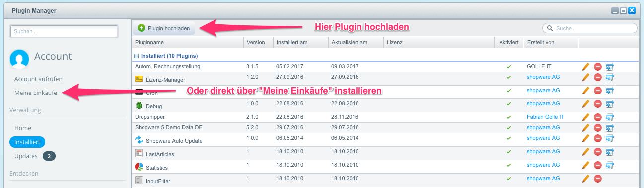The image size is (644, 188).
Task: Select the Autom. Rechnungsstellung plugin name
Action: point(167,66)
